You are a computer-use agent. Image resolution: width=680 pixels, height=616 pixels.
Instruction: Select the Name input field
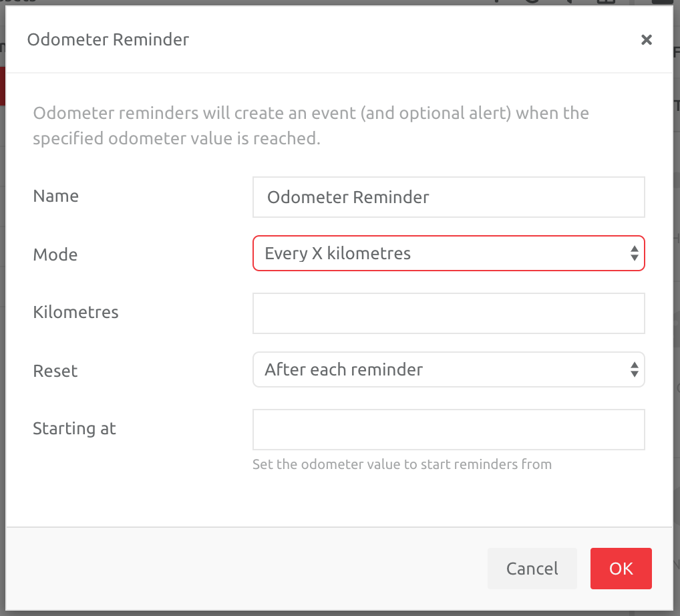(448, 196)
